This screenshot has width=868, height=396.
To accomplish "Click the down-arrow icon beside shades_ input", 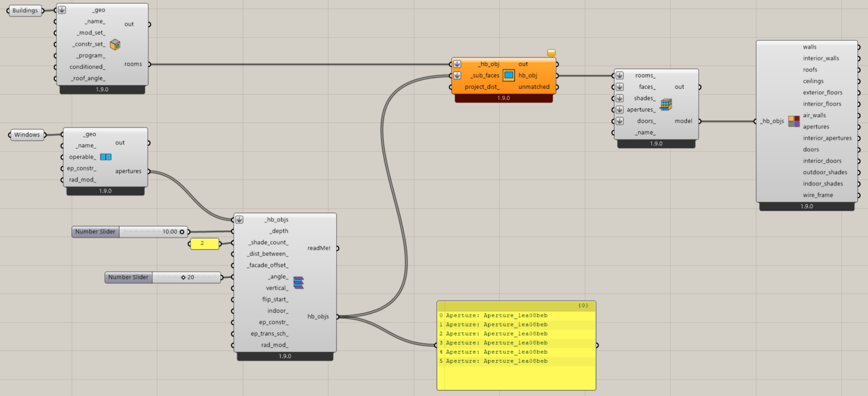I will [x=620, y=98].
